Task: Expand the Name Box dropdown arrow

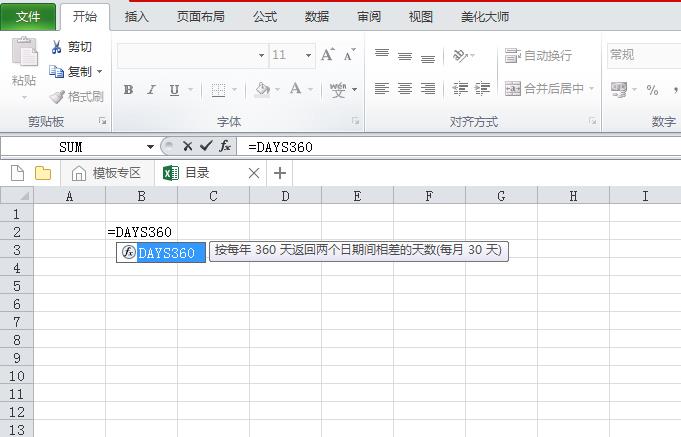Action: click(151, 147)
